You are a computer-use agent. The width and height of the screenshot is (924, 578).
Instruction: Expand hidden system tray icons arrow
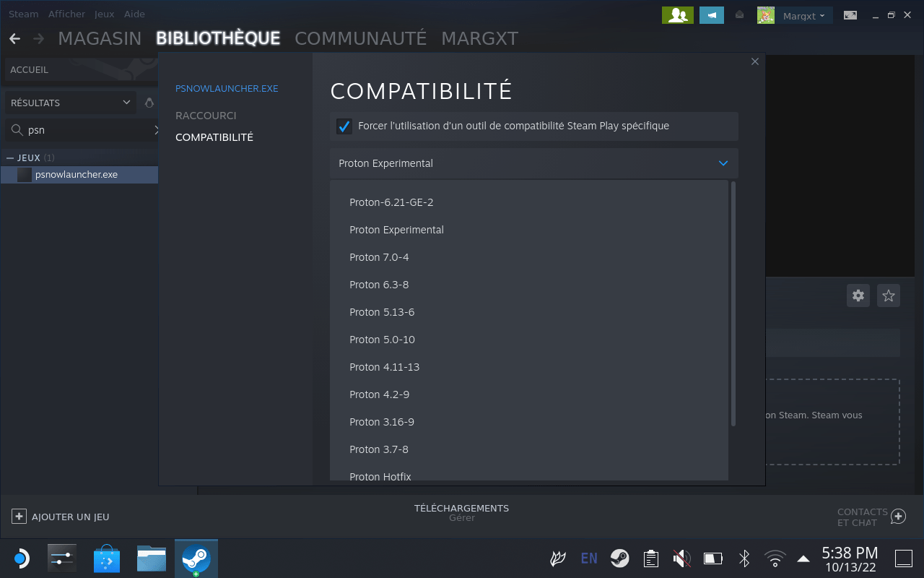[803, 558]
